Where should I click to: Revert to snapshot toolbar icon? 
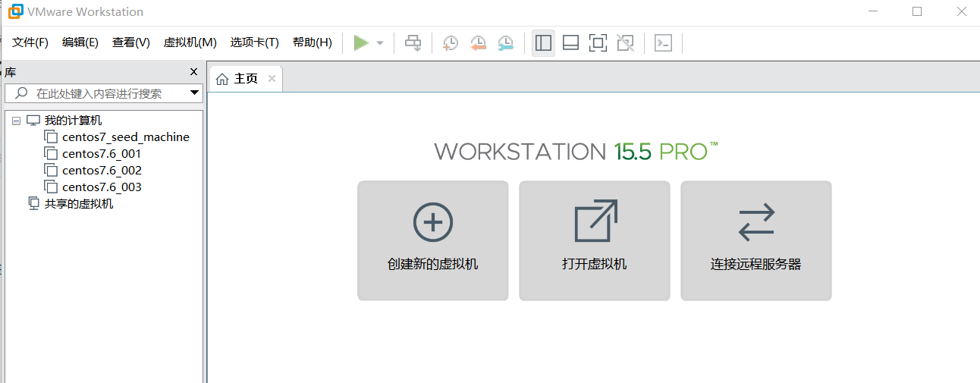pyautogui.click(x=478, y=42)
